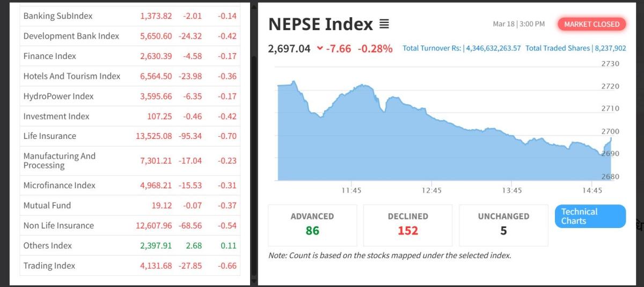Viewport: 644px width, 287px height.
Task: Click the Unchanged stocks count card
Action: [x=503, y=224]
